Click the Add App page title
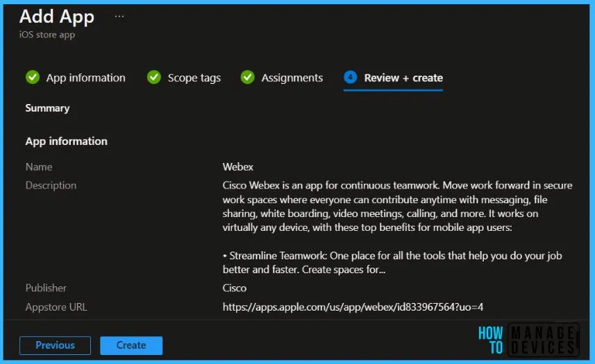 57,17
